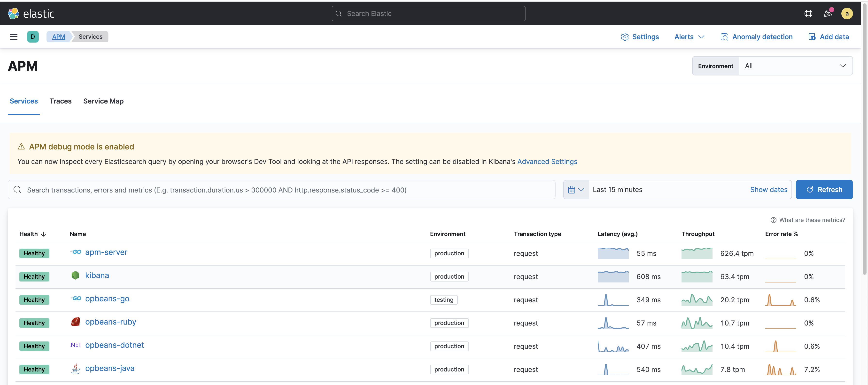868x385 pixels.
Task: Open the newsfeed party popper icon
Action: coord(828,14)
